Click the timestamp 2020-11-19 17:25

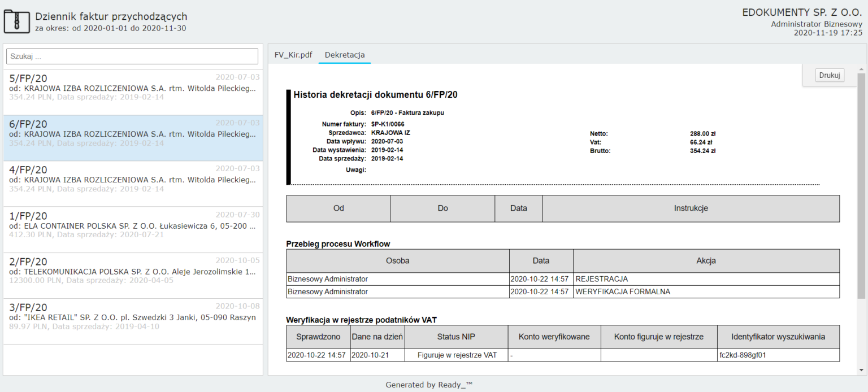(x=828, y=33)
